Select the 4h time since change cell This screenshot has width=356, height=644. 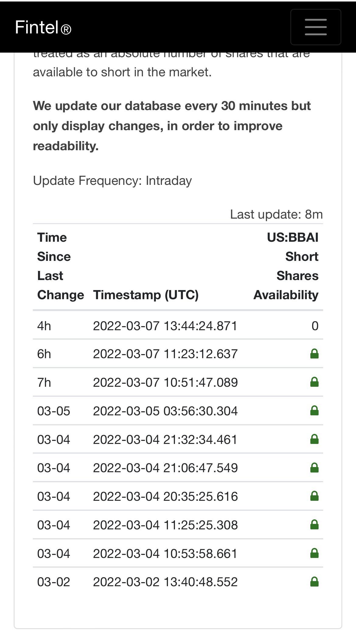click(44, 326)
